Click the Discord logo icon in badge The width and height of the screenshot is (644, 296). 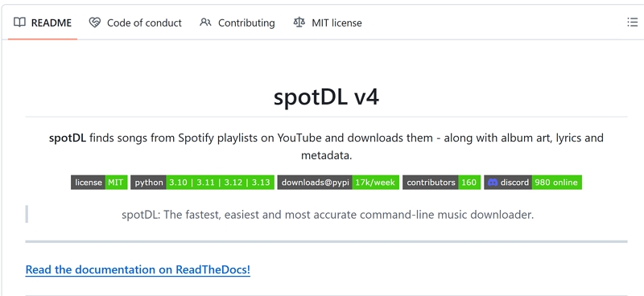coord(493,183)
